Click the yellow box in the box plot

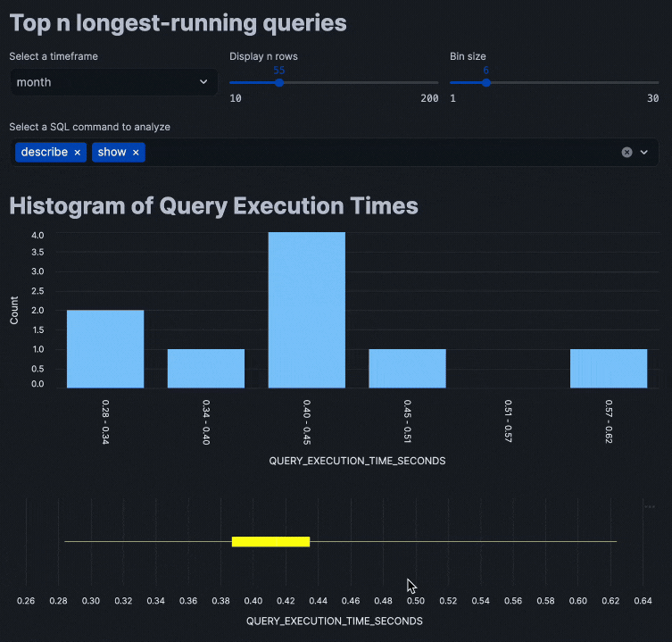coord(270,541)
